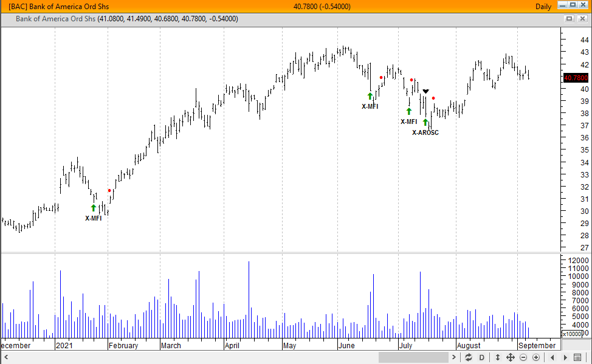Maximize the inner chart pane
Screen dimensions: 592x364
[x=570, y=18]
